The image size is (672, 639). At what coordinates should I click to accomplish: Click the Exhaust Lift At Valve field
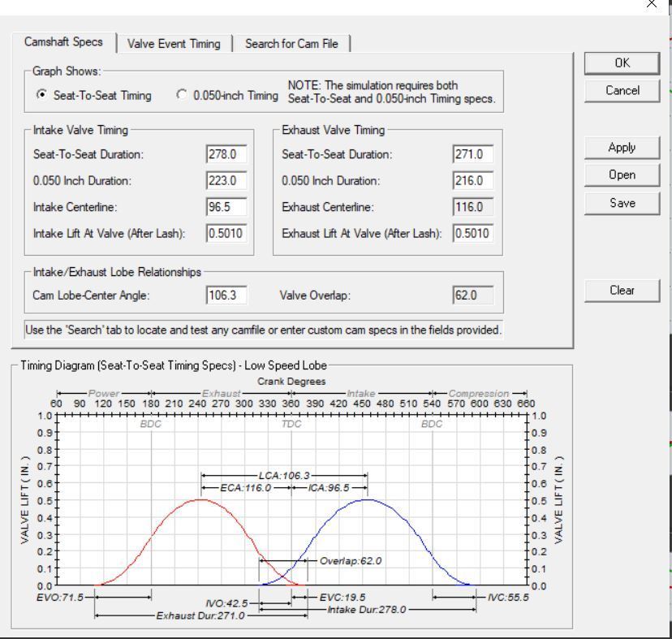click(472, 235)
